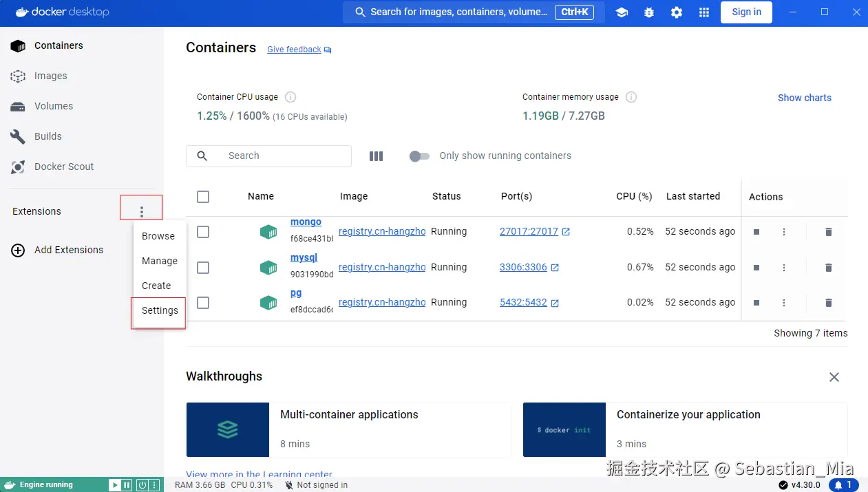868x492 pixels.
Task: Check the pg container checkbox
Action: [203, 303]
